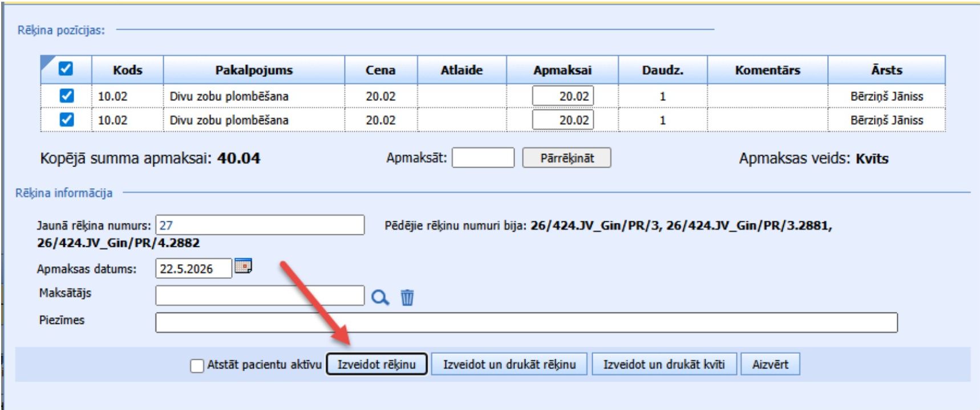The height and width of the screenshot is (410, 980).
Task: Click the Pārrēķināt button
Action: (x=567, y=158)
